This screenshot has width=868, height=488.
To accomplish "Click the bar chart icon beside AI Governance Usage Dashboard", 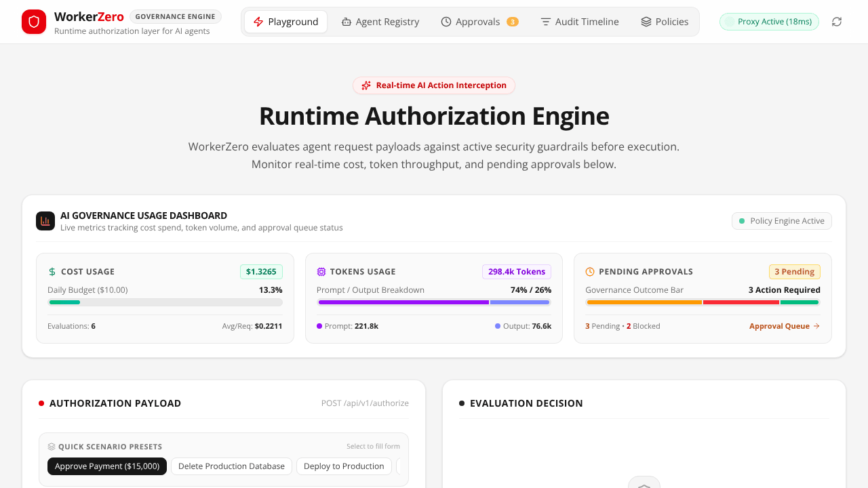I will 45,221.
